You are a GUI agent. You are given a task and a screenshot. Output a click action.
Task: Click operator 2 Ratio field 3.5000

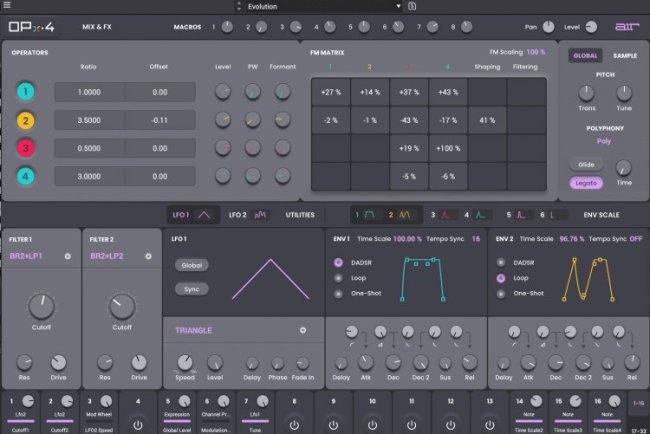pos(89,120)
